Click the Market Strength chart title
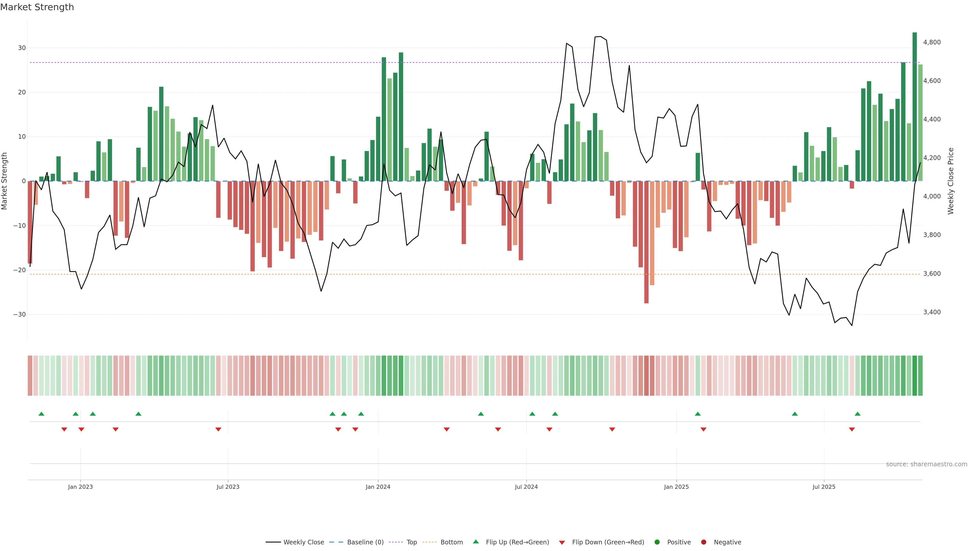Screen dimensions: 980x551 tap(37, 7)
